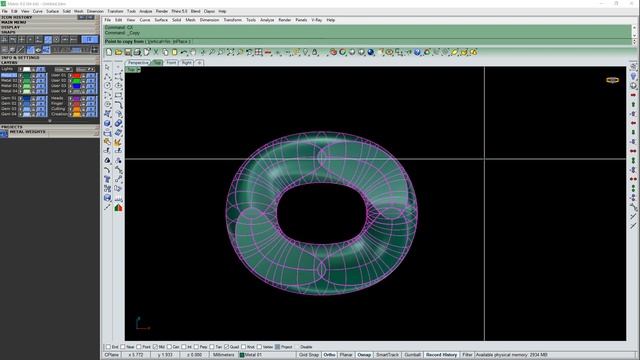Click the Undo arrow icon
Screen dimensions: 640x360
point(184,52)
